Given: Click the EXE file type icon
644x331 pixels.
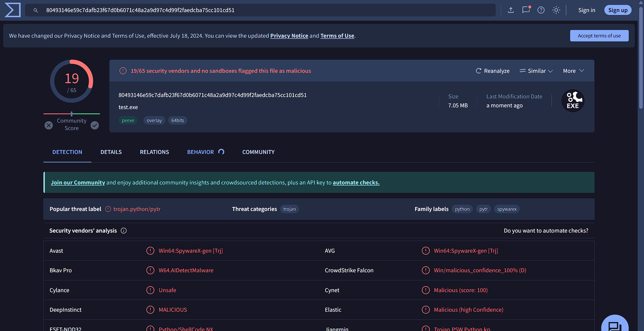Looking at the screenshot, I should click(573, 101).
